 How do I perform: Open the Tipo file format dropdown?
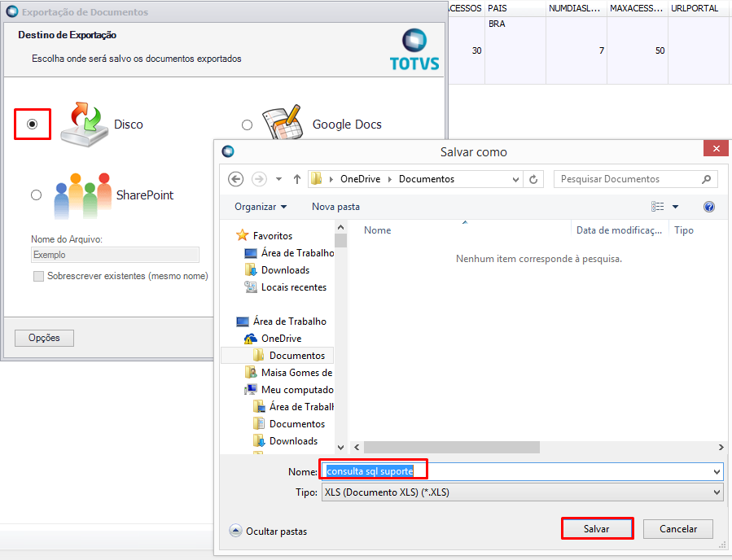click(717, 492)
